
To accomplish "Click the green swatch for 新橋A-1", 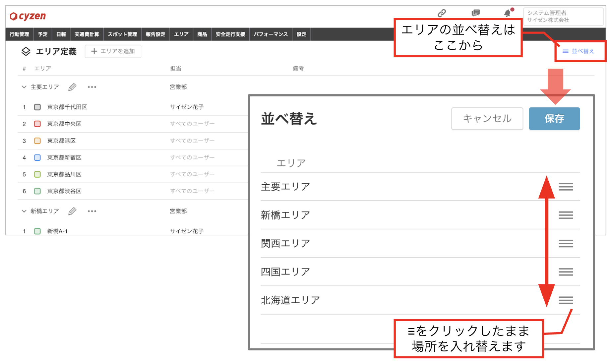I will [37, 231].
